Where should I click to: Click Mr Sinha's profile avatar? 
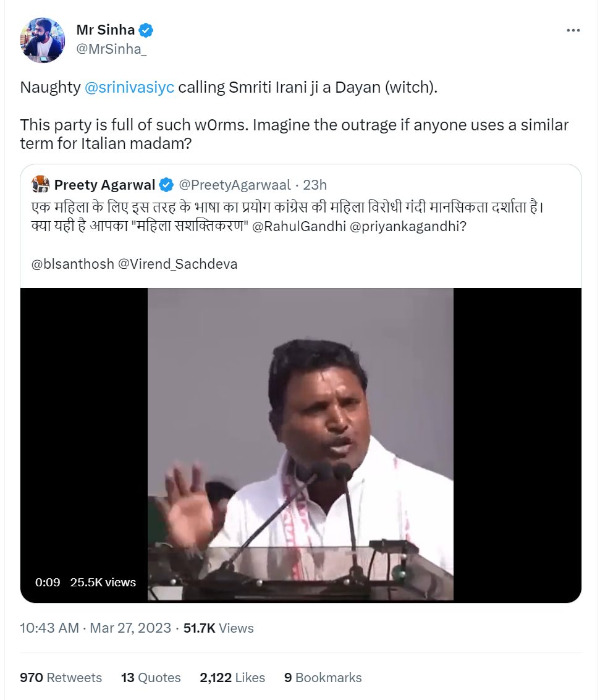(43, 40)
